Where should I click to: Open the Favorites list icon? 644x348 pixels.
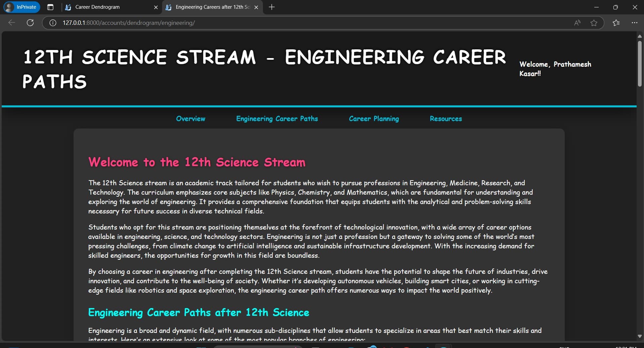pos(616,23)
